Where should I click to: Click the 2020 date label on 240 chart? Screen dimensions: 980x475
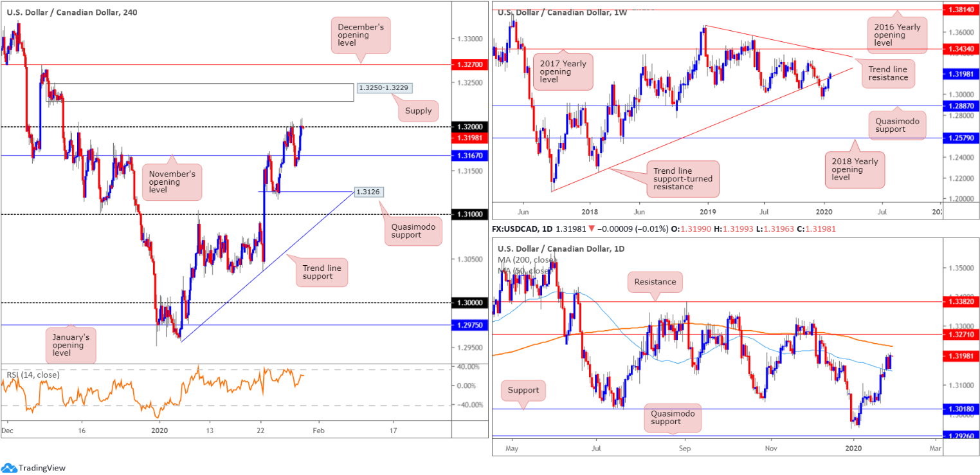(158, 430)
